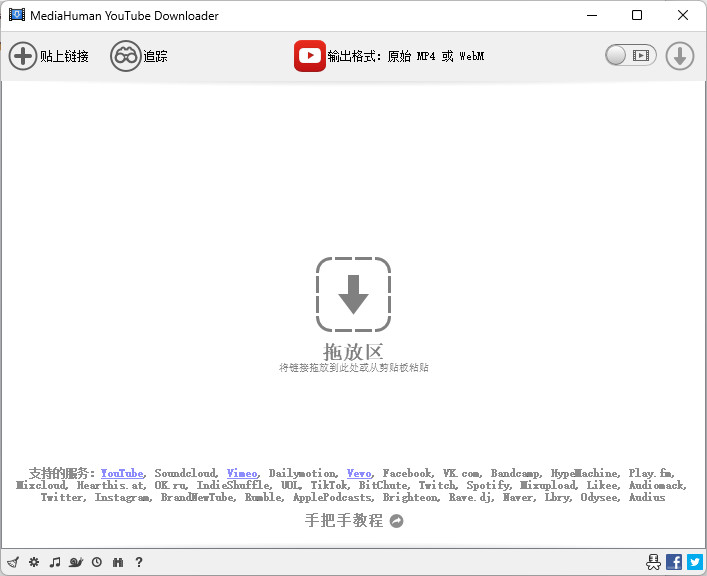Click the small binoculars icon in status bar
The image size is (707, 576).
click(118, 562)
